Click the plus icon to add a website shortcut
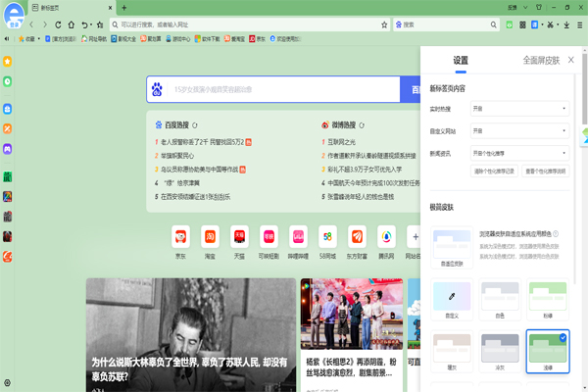Screen dimensions: 588x392 click(415, 236)
